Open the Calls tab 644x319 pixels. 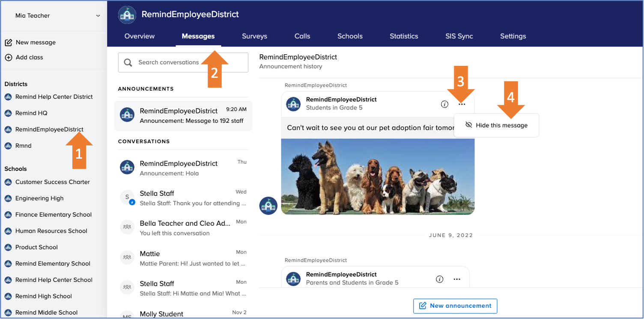click(302, 36)
